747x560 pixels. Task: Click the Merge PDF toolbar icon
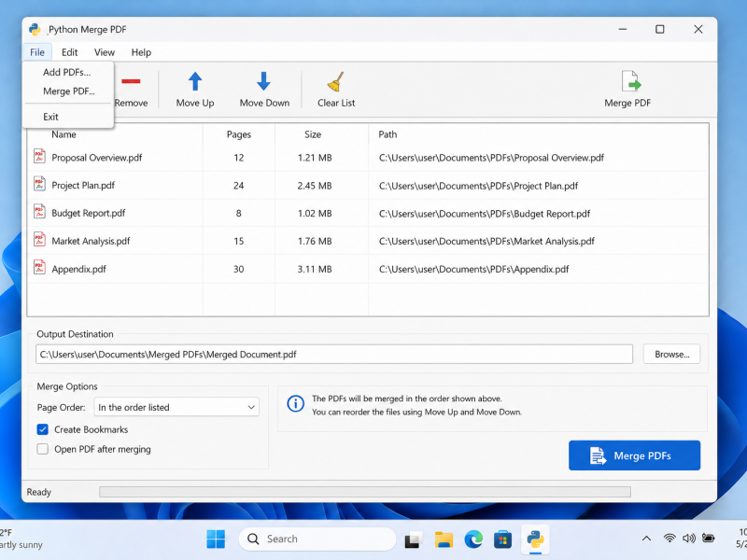[631, 81]
